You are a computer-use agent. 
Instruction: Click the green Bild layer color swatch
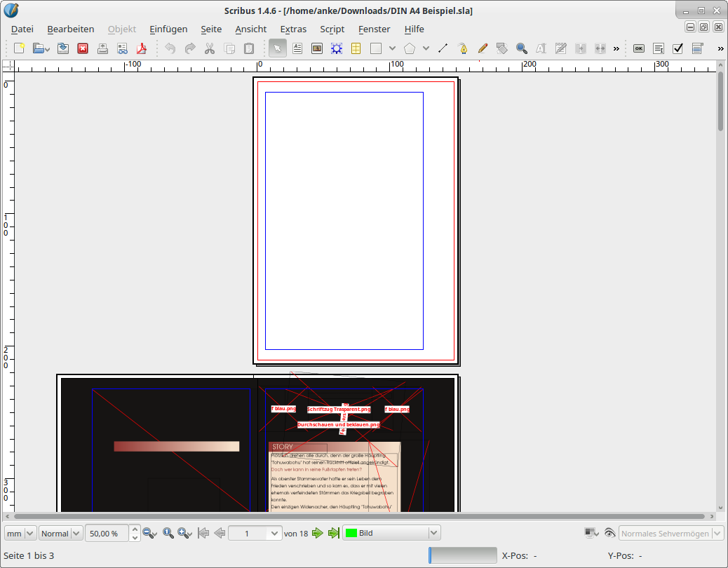point(351,533)
